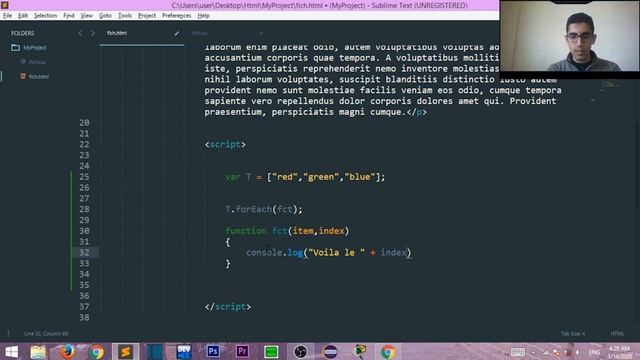
Task: Open the Find menu
Action: point(69,16)
